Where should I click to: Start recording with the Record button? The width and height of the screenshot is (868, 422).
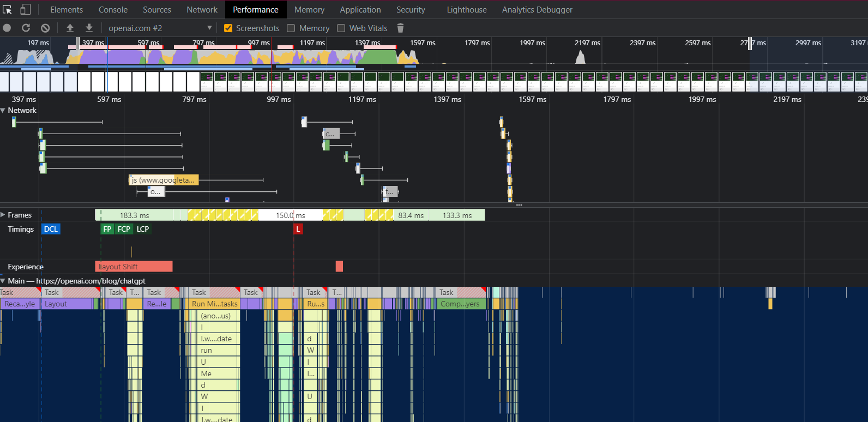pos(7,28)
